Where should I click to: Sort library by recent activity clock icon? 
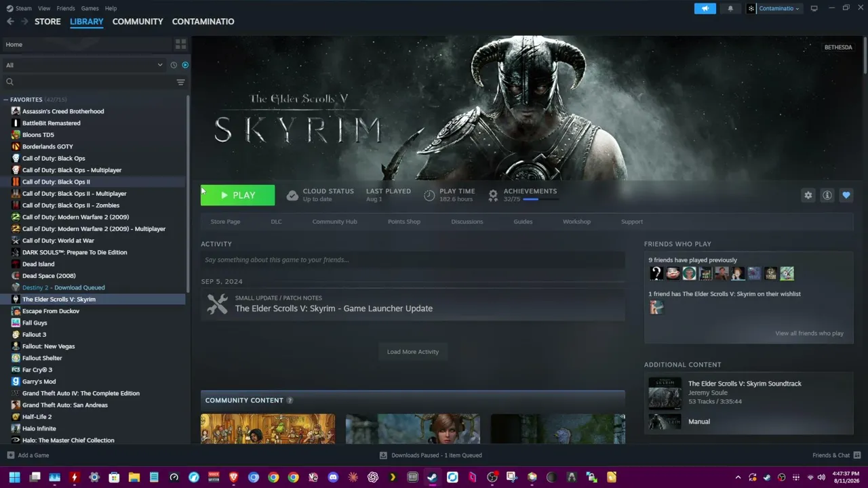click(174, 65)
